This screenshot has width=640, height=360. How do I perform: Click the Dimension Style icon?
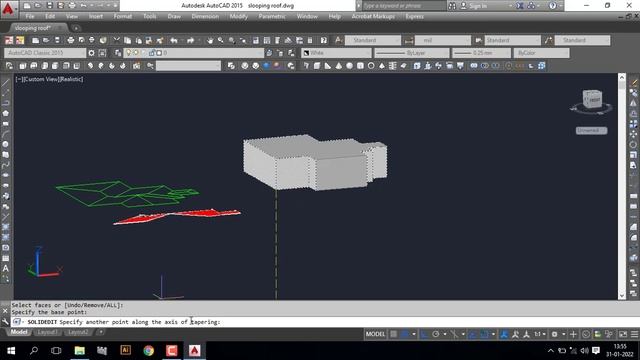point(409,40)
